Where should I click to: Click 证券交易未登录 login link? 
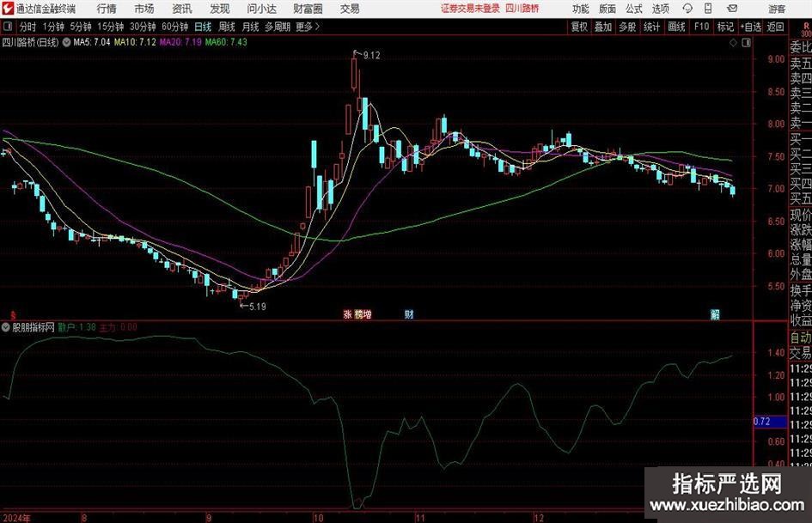tap(470, 9)
